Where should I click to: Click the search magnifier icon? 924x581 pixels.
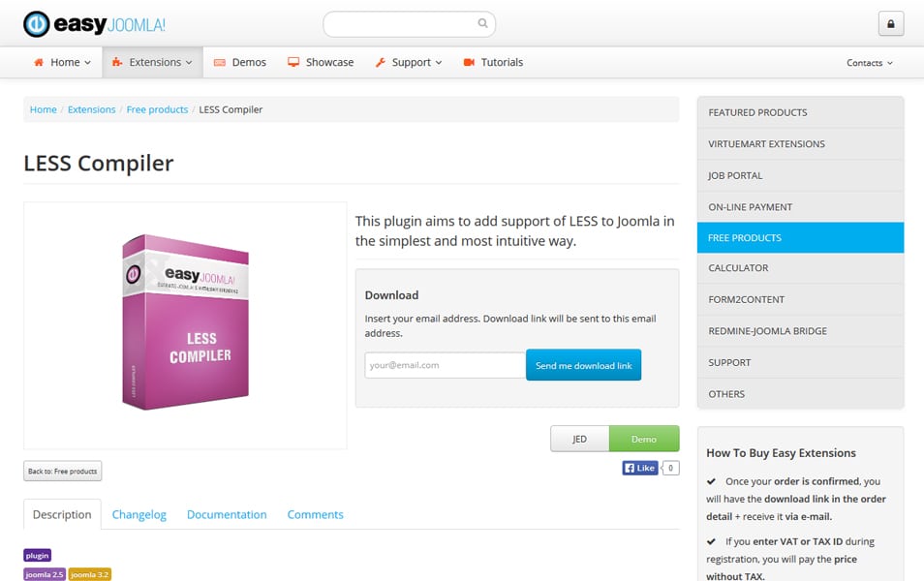click(483, 24)
